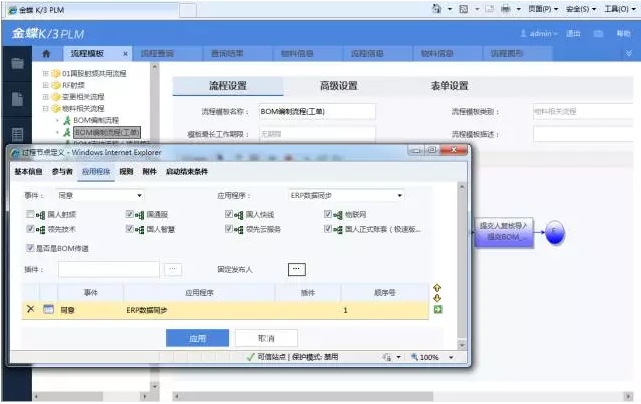Click the 退出 link in the header
Viewport: 641px width, 404px height.
coord(573,34)
